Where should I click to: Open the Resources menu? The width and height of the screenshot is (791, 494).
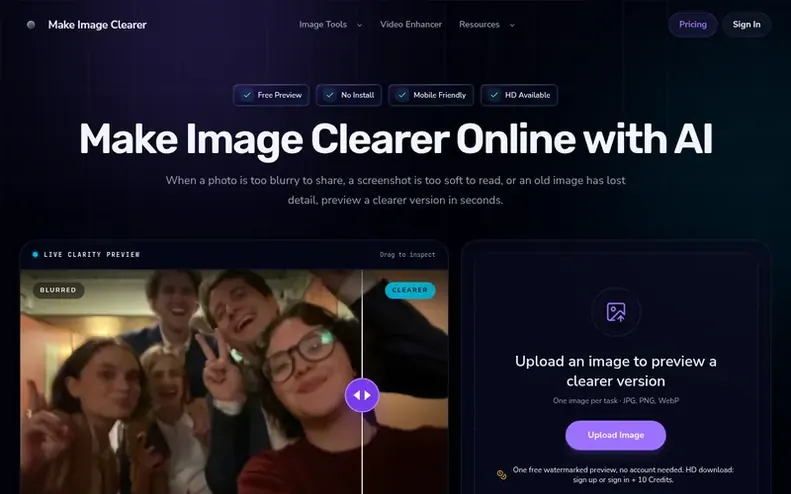[x=479, y=24]
